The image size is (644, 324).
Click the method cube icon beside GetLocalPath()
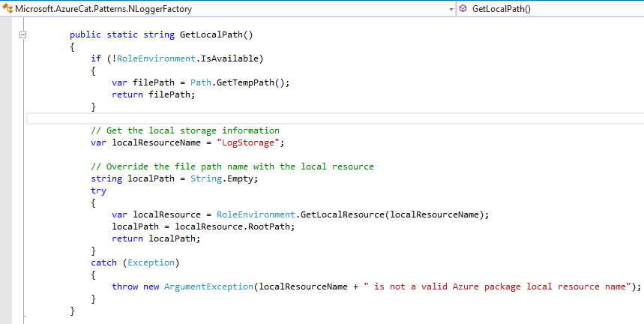(x=463, y=8)
